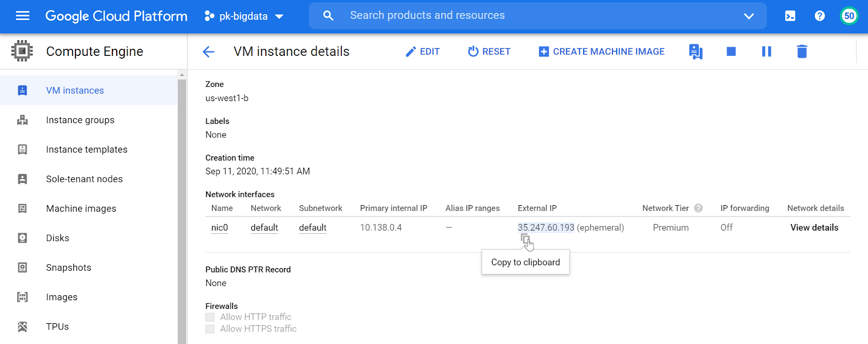Copy external IP to clipboard icon
This screenshot has width=868, height=344.
(525, 239)
